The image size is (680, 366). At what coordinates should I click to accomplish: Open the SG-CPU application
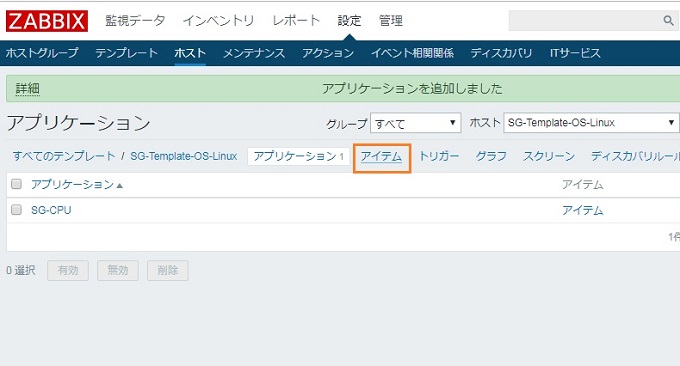coord(51,210)
